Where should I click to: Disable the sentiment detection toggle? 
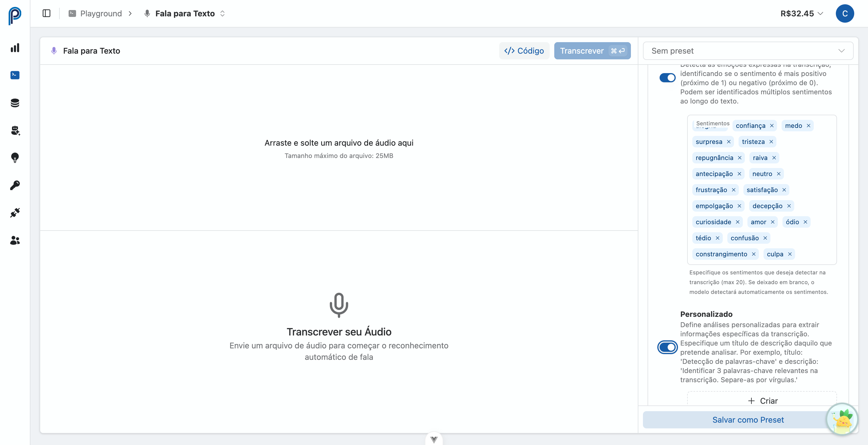[x=668, y=78]
